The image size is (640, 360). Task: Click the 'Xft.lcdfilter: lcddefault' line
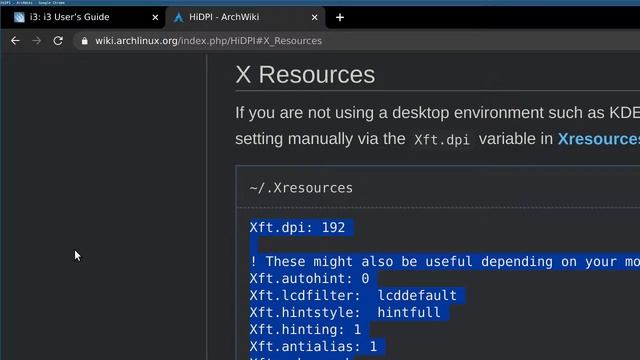353,296
